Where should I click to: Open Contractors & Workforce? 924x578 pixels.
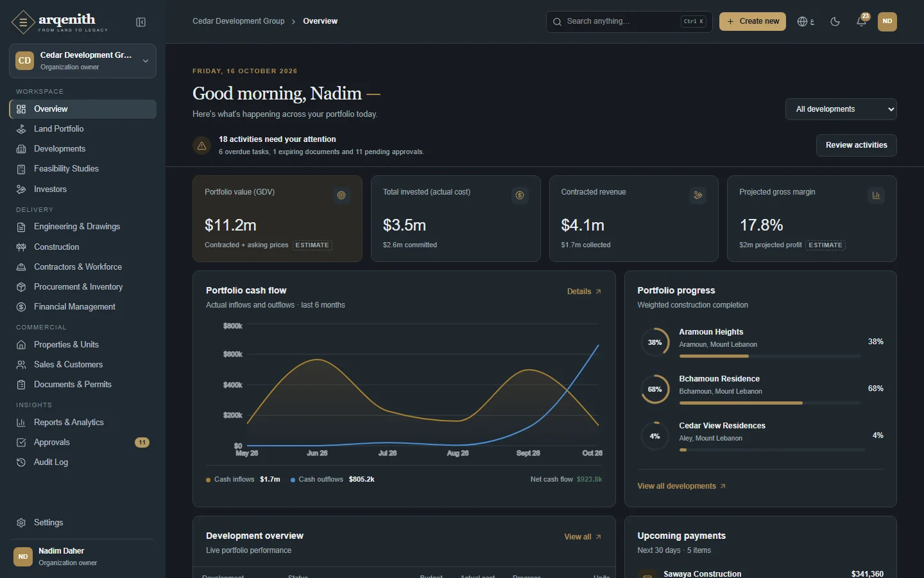pyautogui.click(x=83, y=267)
